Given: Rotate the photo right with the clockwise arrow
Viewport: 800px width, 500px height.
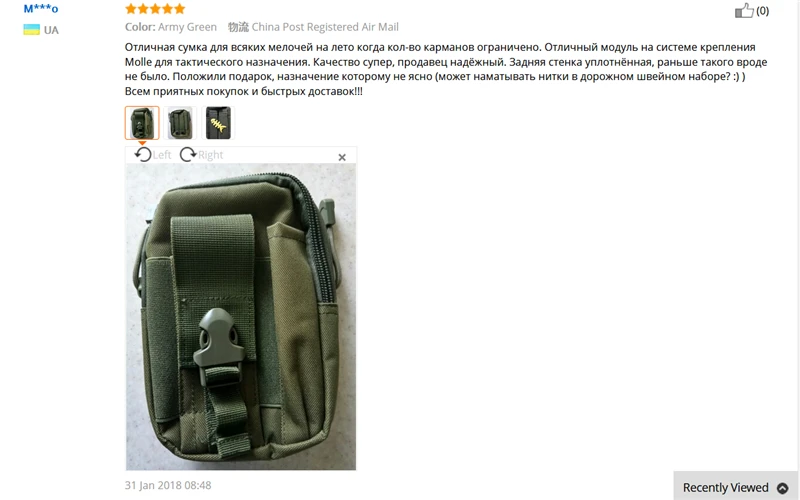Looking at the screenshot, I should pyautogui.click(x=188, y=154).
